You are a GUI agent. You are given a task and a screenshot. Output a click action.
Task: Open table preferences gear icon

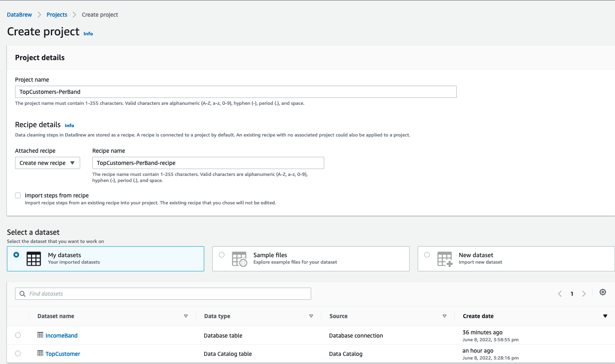[603, 292]
